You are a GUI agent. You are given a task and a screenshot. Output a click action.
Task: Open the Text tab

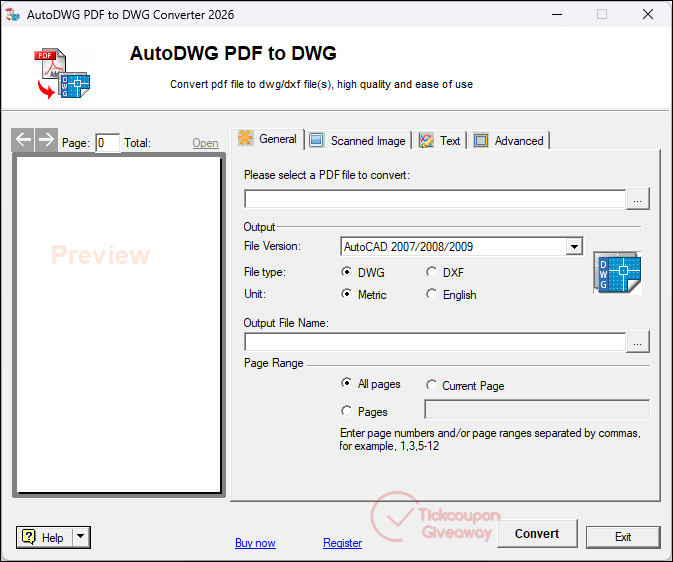point(439,141)
